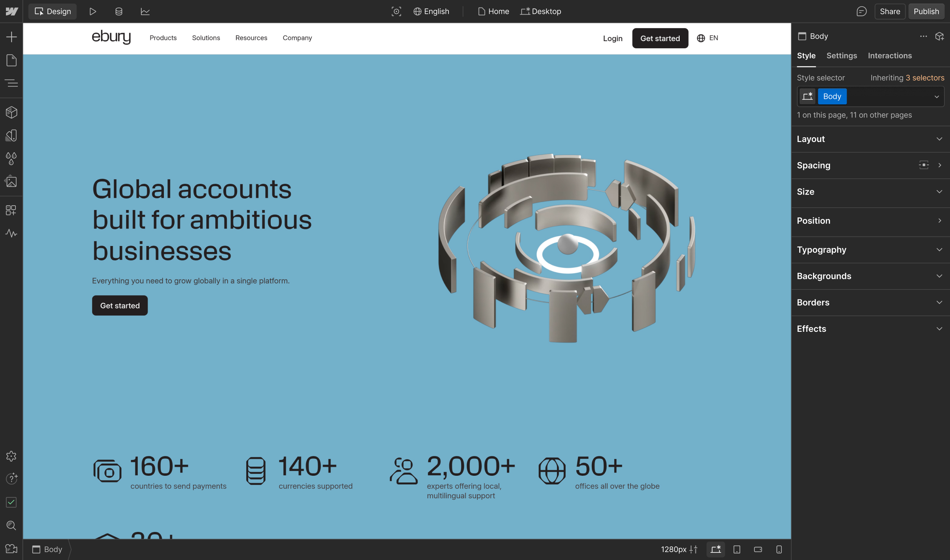The height and width of the screenshot is (560, 950).
Task: Click the Body class tag in selector field
Action: (832, 96)
